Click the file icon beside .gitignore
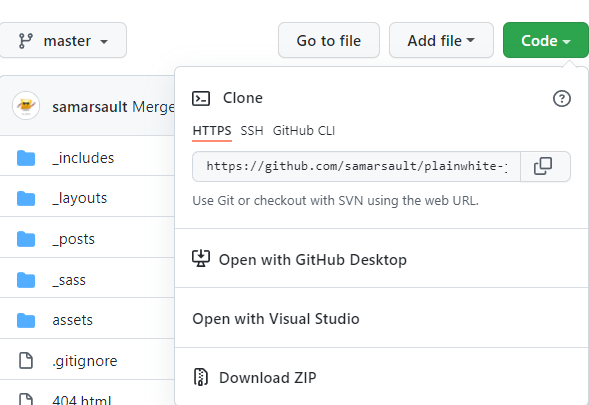The height and width of the screenshot is (405, 589). (26, 361)
